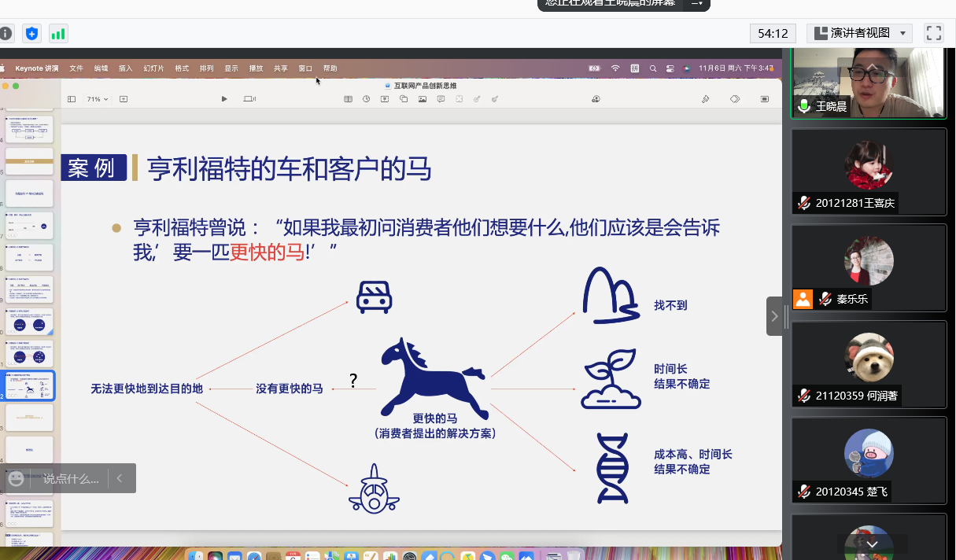Open the 文件 menu in Keynote
The width and height of the screenshot is (956, 560).
tap(76, 68)
